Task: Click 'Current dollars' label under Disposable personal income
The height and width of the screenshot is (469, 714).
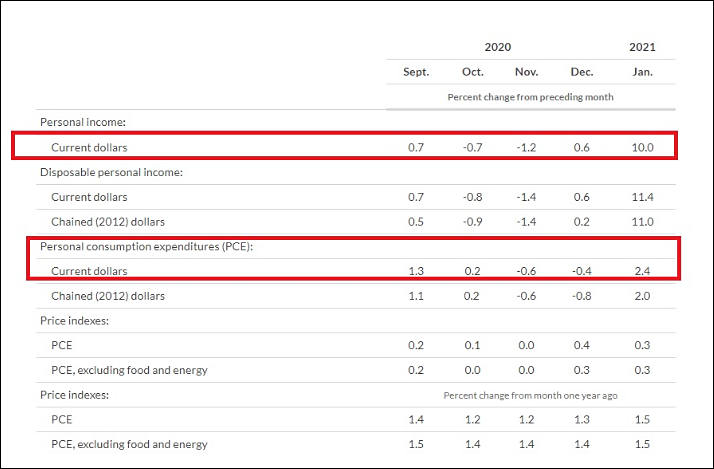Action: [89, 197]
